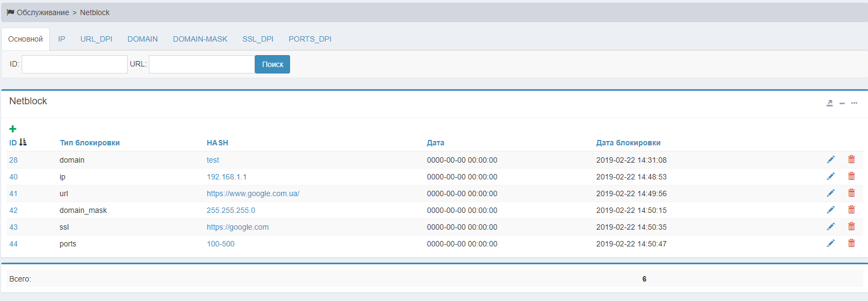Click the export icon in Netblock panel

pyautogui.click(x=830, y=103)
